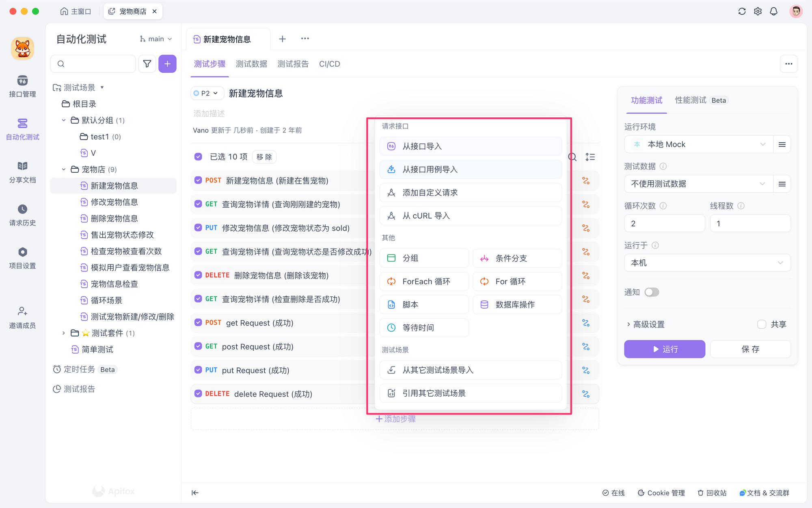Open the 运行环境 本地 Mock dropdown
This screenshot has height=508, width=812.
[698, 144]
